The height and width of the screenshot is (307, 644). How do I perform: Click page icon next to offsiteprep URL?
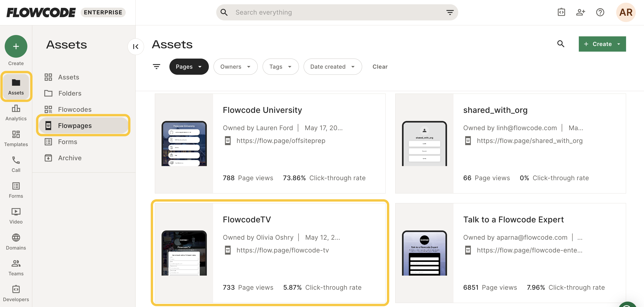click(x=227, y=141)
